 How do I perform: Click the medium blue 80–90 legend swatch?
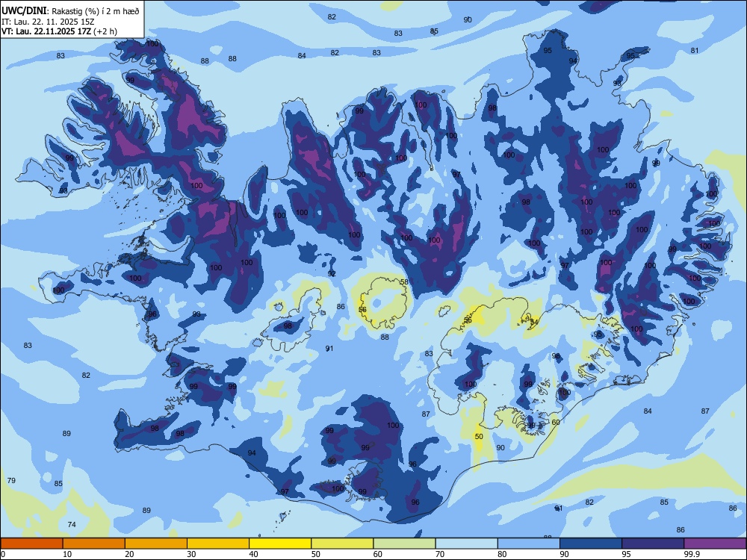tap(529, 544)
